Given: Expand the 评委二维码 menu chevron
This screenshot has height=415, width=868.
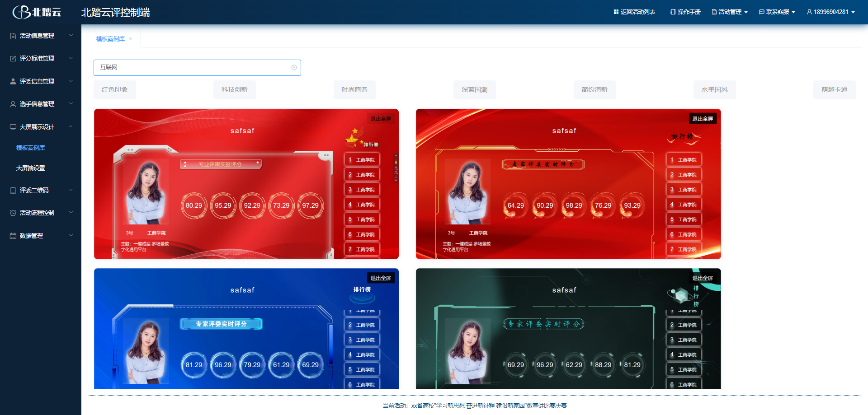Looking at the screenshot, I should 71,190.
